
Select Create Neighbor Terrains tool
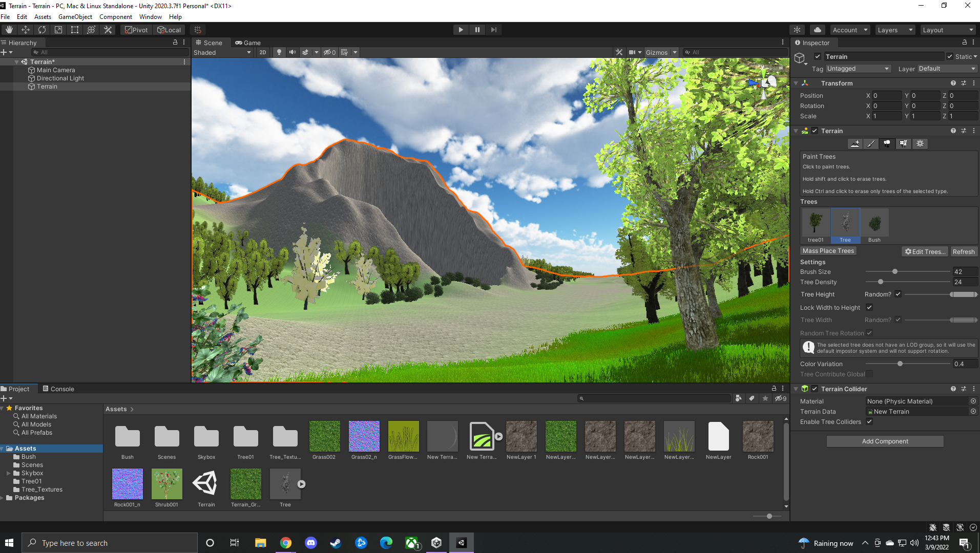[855, 144]
